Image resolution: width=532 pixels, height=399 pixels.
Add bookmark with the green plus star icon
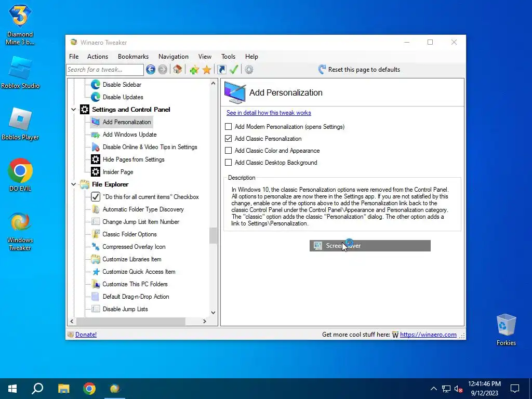click(194, 70)
